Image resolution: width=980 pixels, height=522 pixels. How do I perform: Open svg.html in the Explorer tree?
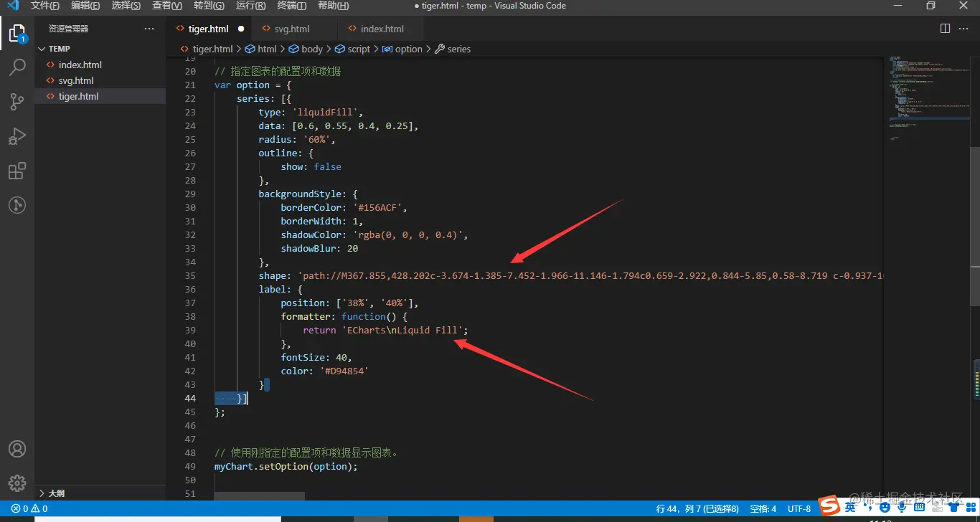[100, 80]
